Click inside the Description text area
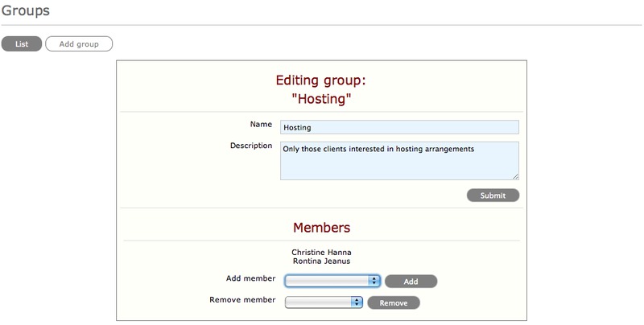Screen dimensions: 644x325 (x=399, y=161)
